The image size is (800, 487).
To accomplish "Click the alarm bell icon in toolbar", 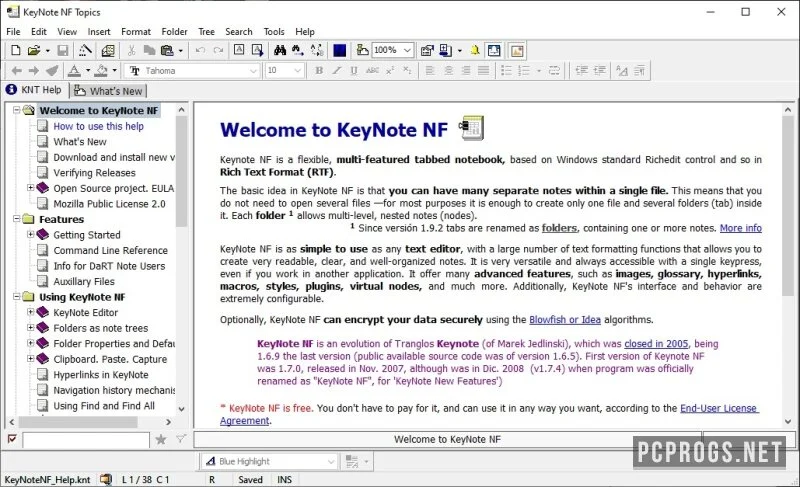I will 475,50.
